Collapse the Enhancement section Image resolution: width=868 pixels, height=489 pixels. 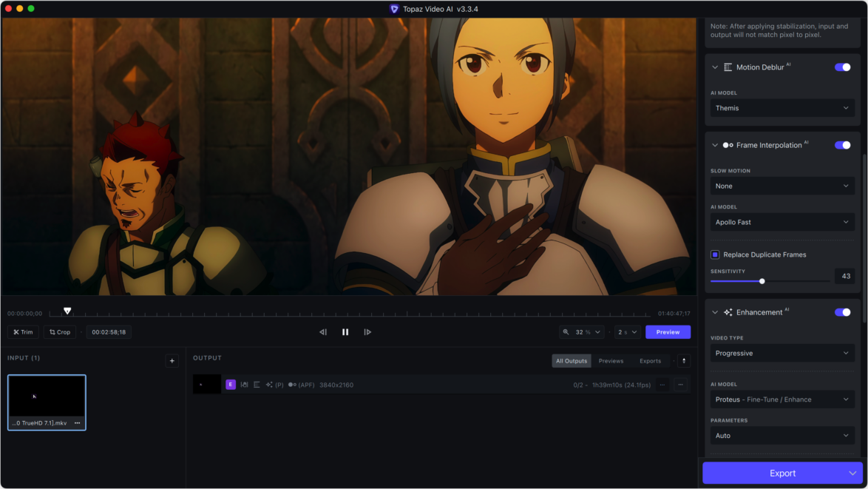[715, 312]
